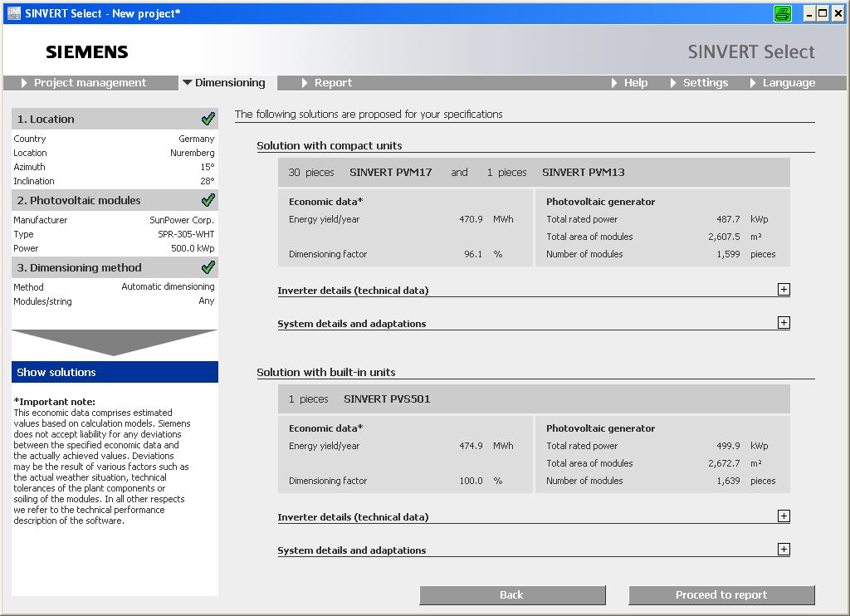
Task: Click the Germany country value
Action: [196, 139]
